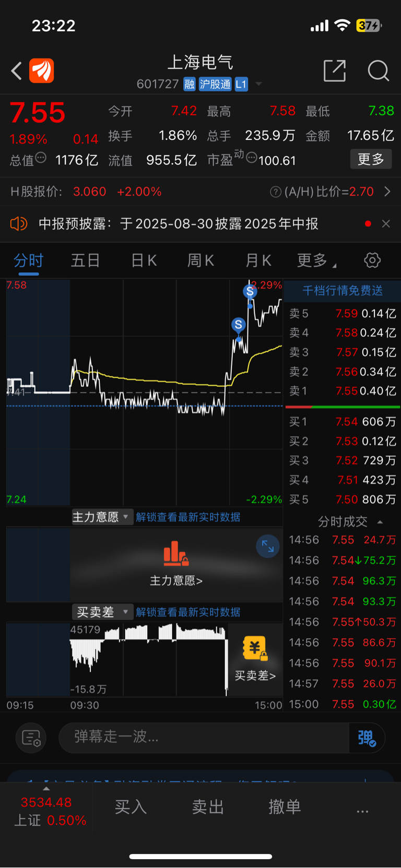Select the 分时 chart tab
The height and width of the screenshot is (868, 401).
click(28, 260)
